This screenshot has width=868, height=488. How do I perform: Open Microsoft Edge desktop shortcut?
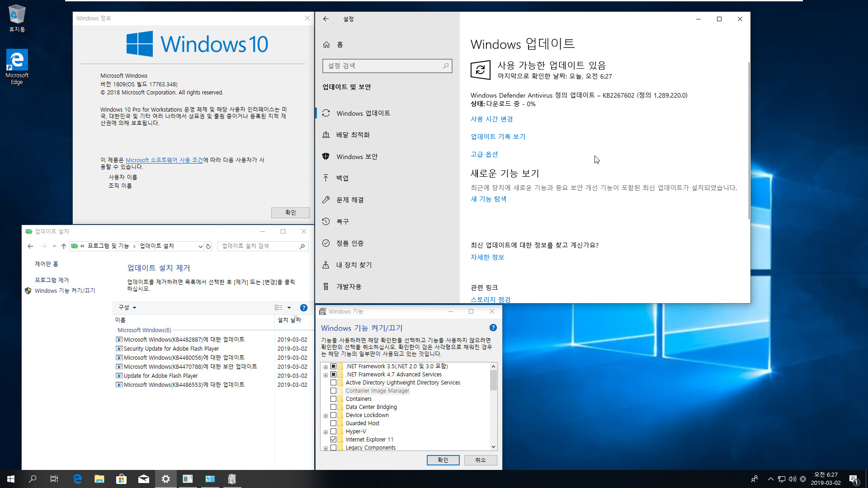pyautogui.click(x=17, y=67)
